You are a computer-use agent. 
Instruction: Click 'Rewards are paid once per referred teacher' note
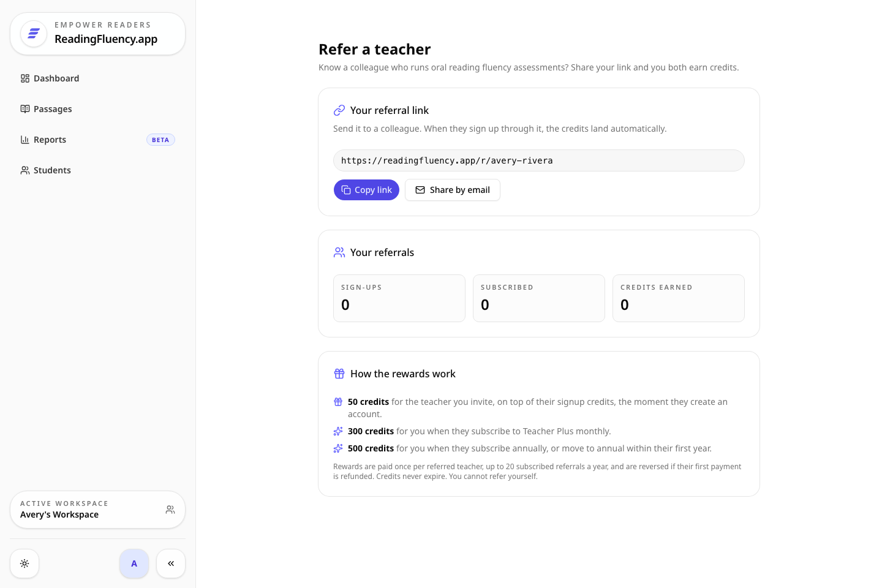pyautogui.click(x=537, y=471)
